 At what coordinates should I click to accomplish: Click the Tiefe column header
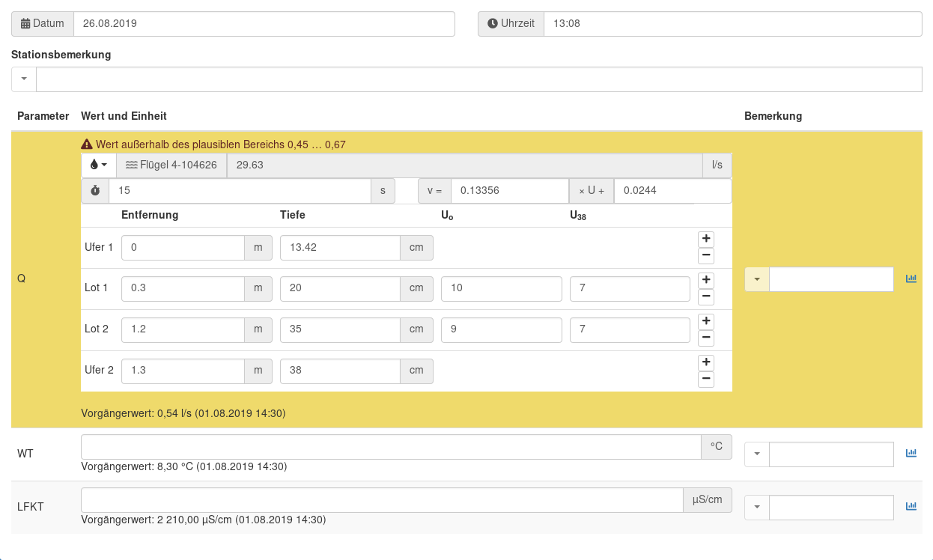[293, 215]
